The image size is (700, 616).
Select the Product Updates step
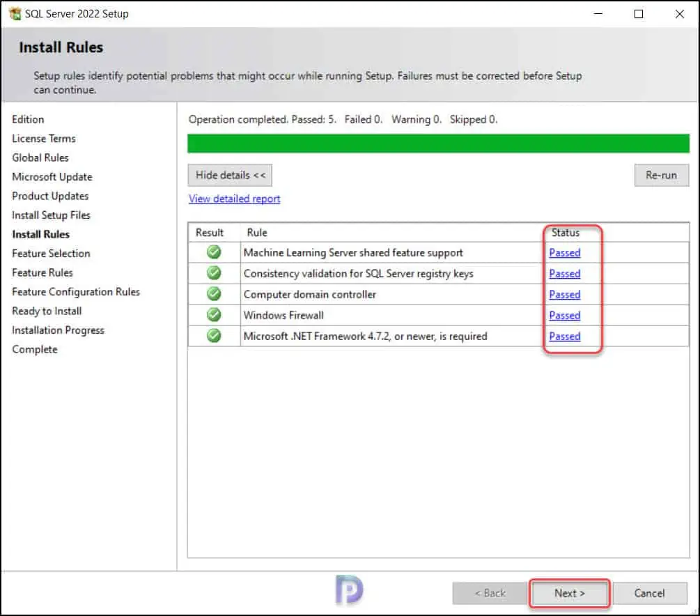[50, 196]
